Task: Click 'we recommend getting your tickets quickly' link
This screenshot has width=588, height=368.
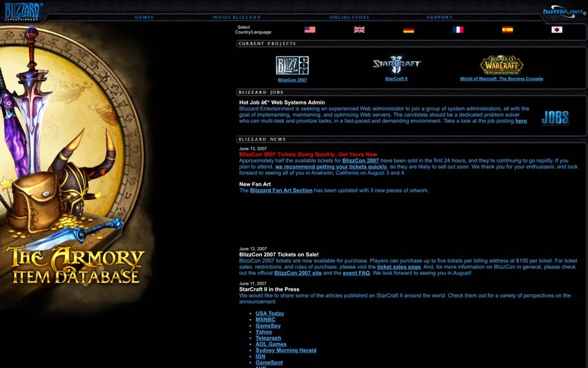Action: click(x=331, y=167)
